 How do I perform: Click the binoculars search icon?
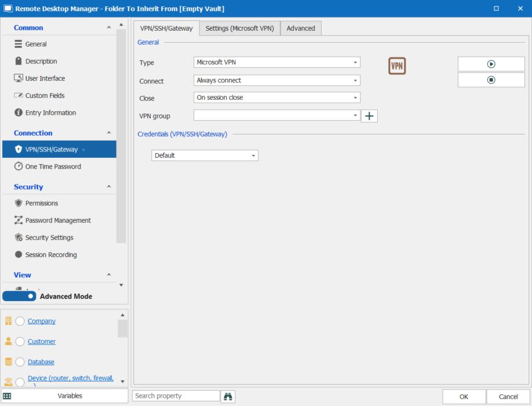[228, 397]
